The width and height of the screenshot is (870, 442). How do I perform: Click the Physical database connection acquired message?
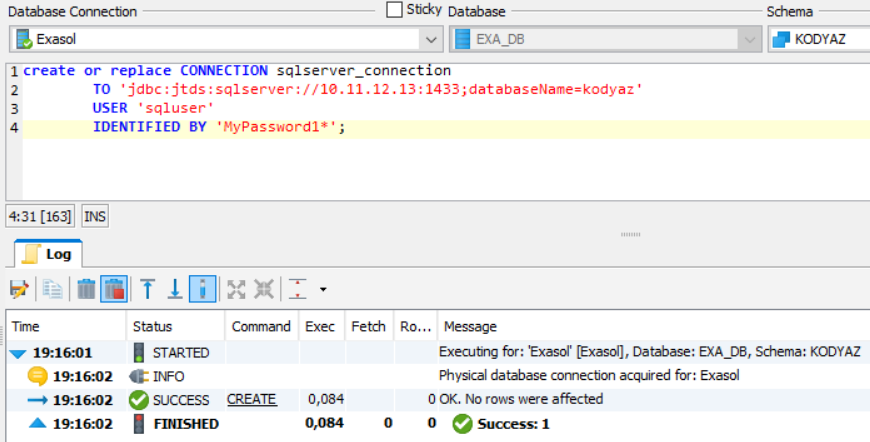589,376
